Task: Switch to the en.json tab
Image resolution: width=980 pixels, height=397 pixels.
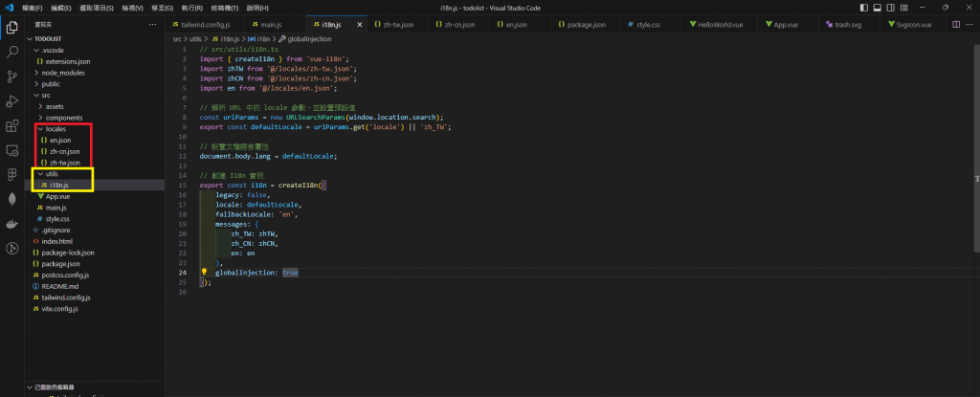Action: (x=520, y=25)
